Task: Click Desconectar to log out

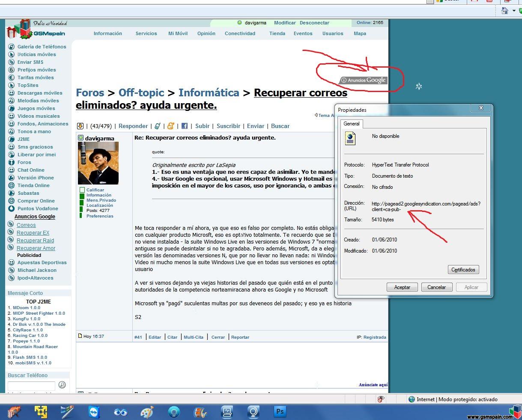Action: [315, 23]
